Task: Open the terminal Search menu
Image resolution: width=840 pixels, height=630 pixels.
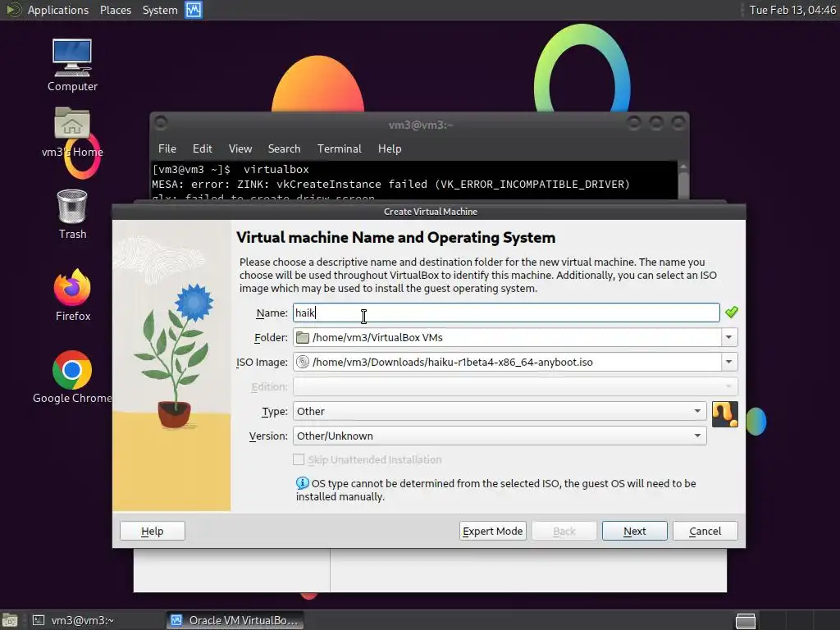Action: (x=284, y=148)
